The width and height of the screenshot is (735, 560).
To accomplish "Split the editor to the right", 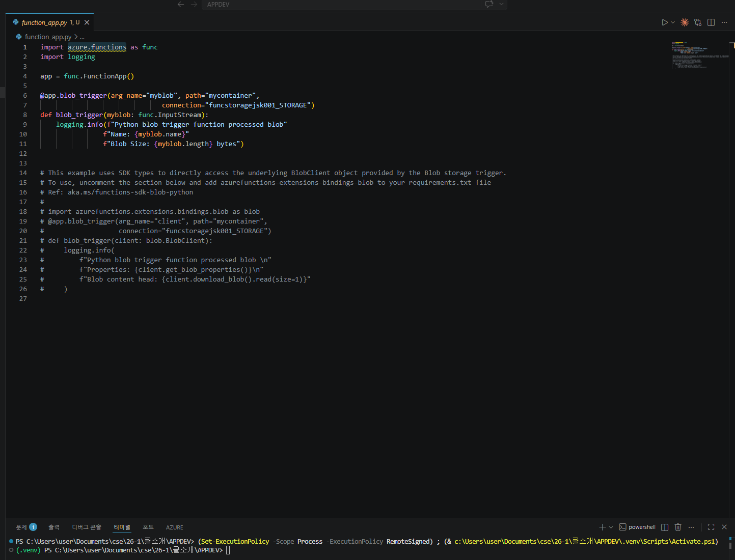I will pos(711,22).
